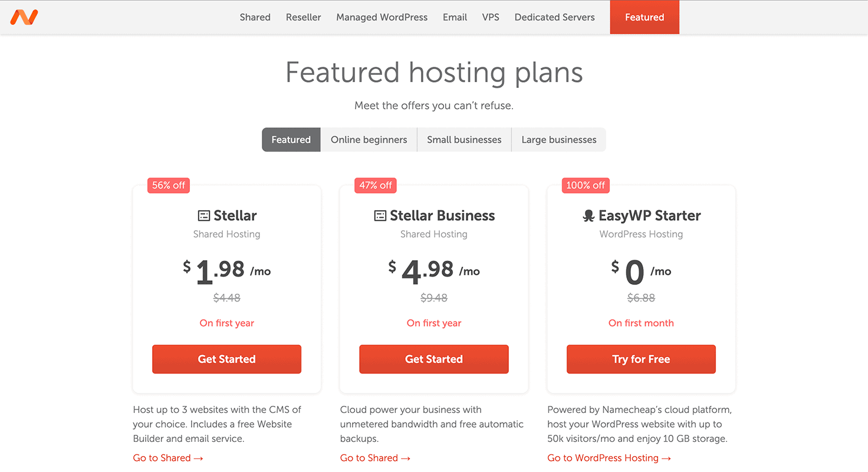Open Managed WordPress from the navigation
Image resolution: width=868 pixels, height=472 pixels.
382,17
